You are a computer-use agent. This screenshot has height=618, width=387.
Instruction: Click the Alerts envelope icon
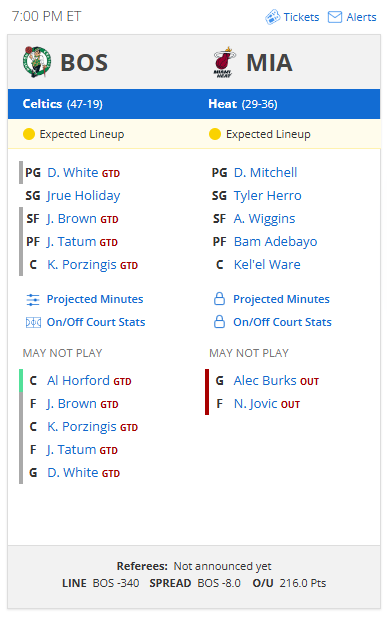(335, 17)
